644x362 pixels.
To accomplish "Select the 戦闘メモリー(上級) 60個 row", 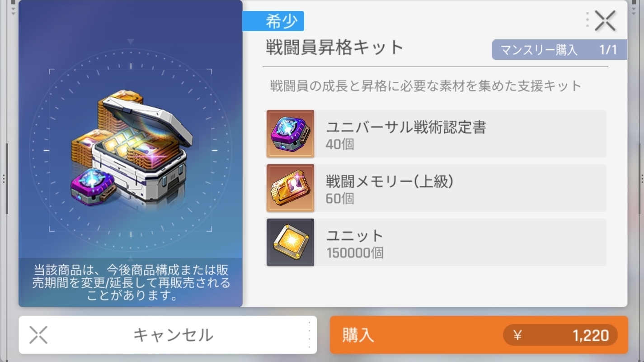I will [x=436, y=188].
